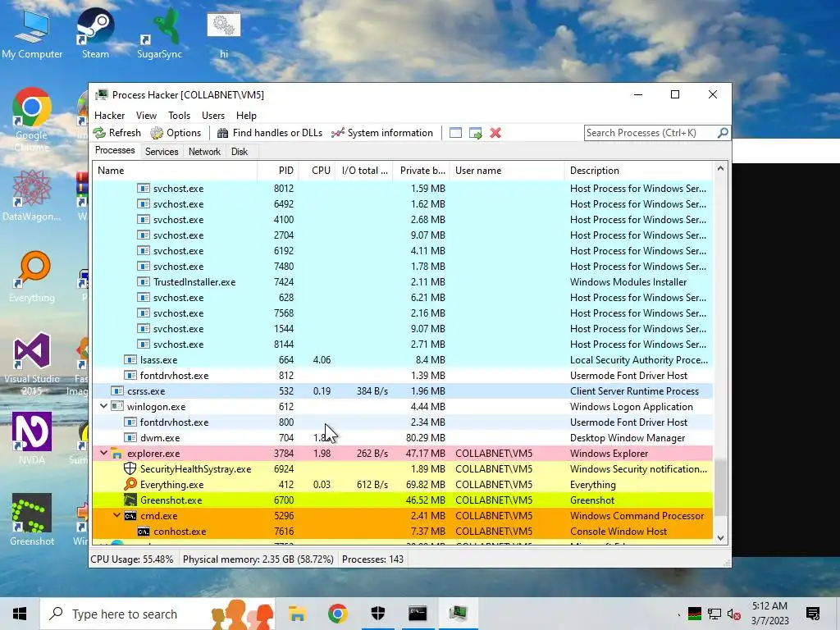This screenshot has height=630, width=840.
Task: Switch to the Disk tab
Action: tap(240, 152)
